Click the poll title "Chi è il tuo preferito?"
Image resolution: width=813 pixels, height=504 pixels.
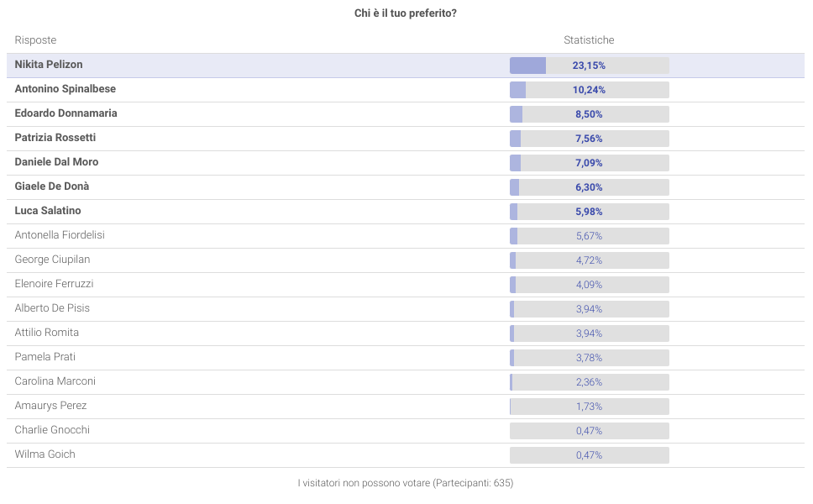pos(406,13)
